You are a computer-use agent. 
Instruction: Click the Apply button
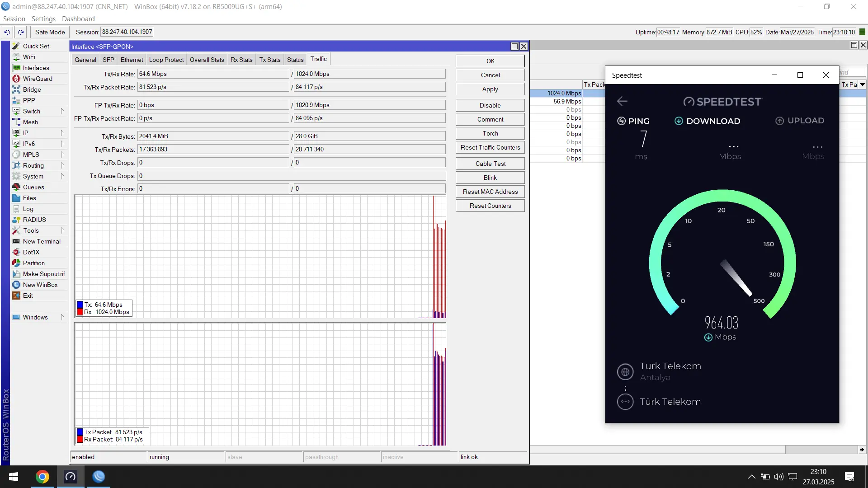(x=490, y=89)
